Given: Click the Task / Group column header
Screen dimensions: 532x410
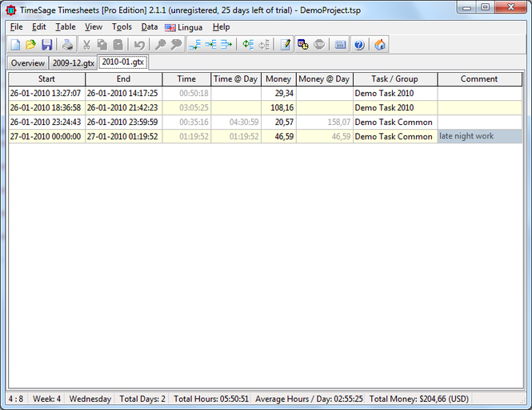Looking at the screenshot, I should pyautogui.click(x=395, y=79).
